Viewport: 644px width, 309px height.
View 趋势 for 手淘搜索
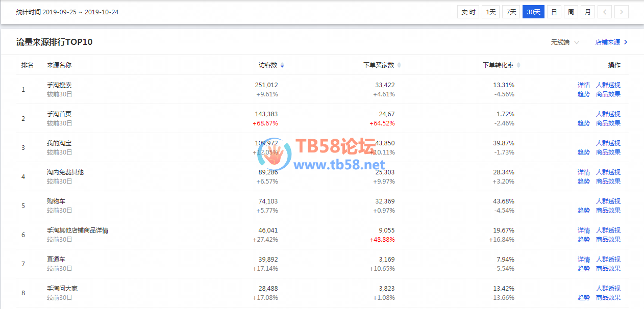584,94
